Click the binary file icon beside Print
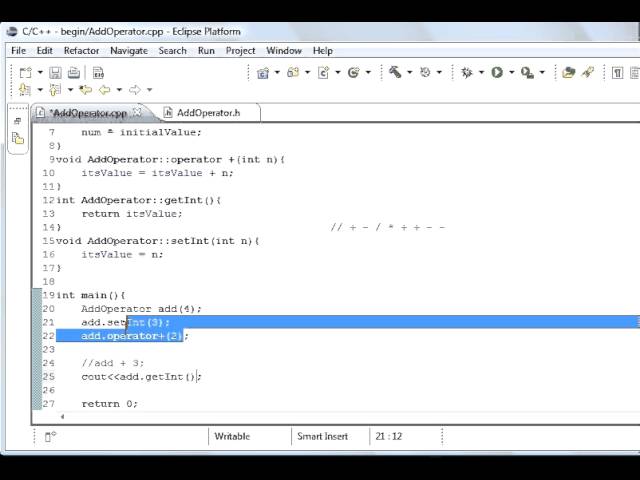The height and width of the screenshot is (480, 640). tap(98, 73)
